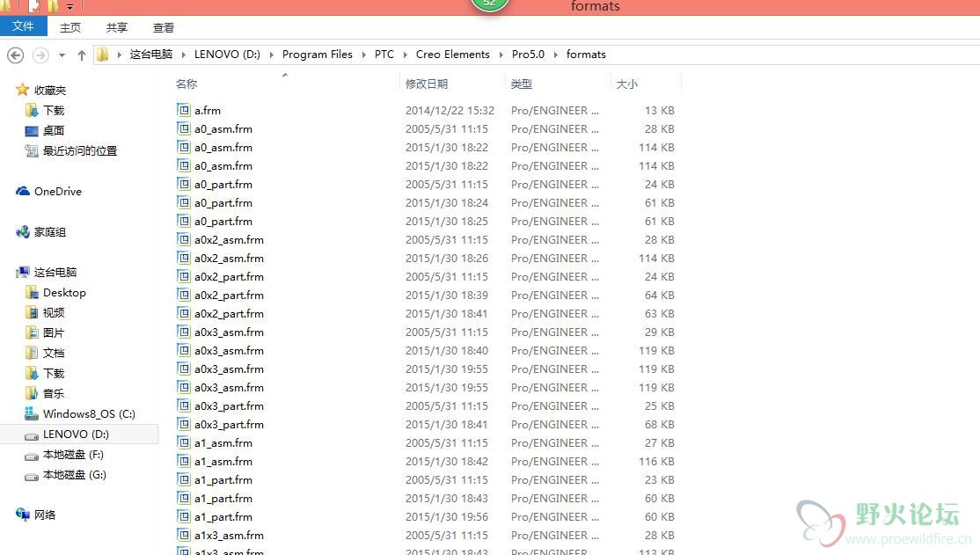The image size is (980, 555).
Task: Click the 家庭组 icon in sidebar
Action: [x=23, y=232]
